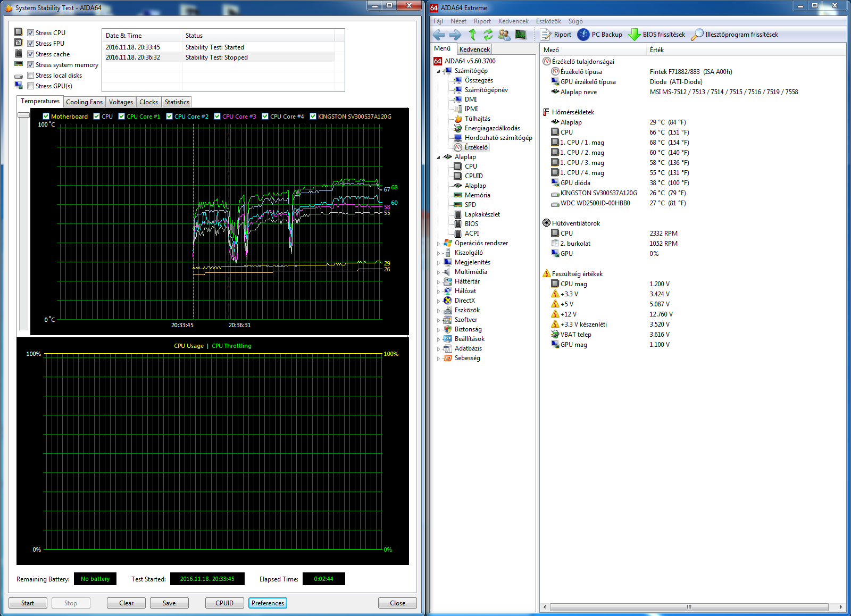Expand Kiszolgáló tree node
Viewport: 851px width, 616px height.
[439, 253]
